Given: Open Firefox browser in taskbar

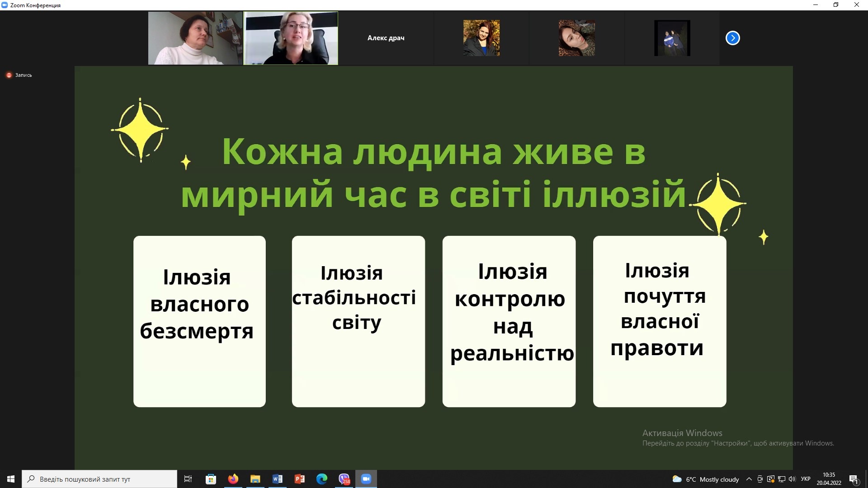Looking at the screenshot, I should (233, 479).
